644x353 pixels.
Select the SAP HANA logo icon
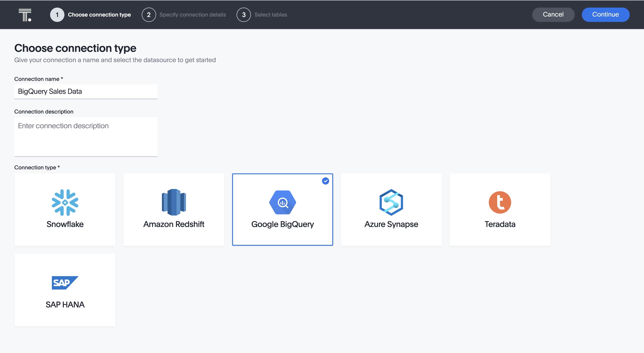[65, 283]
